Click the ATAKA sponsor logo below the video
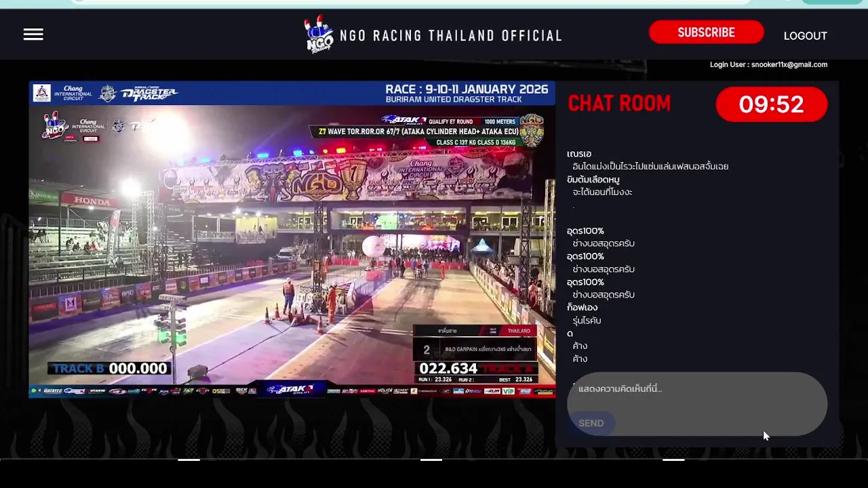 tap(291, 390)
